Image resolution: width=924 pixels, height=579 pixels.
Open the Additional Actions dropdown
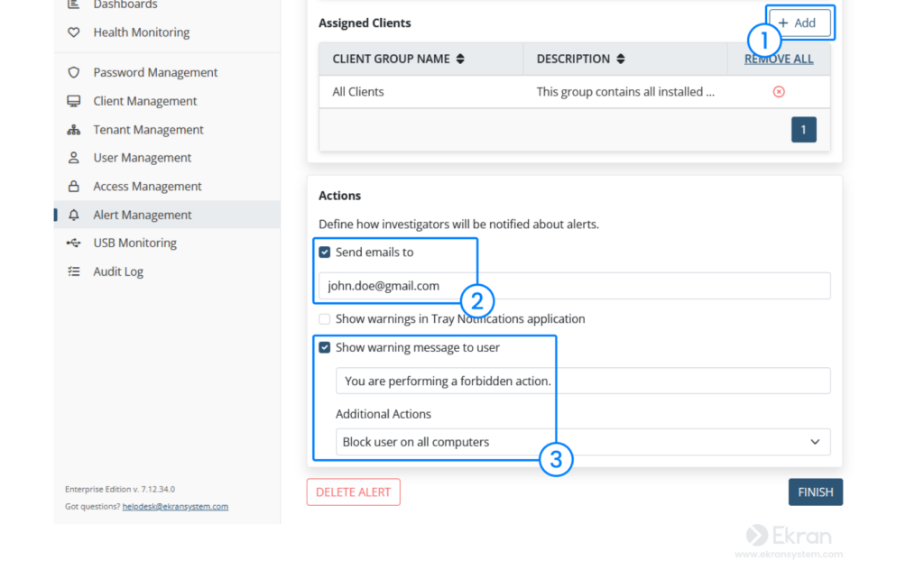click(583, 442)
